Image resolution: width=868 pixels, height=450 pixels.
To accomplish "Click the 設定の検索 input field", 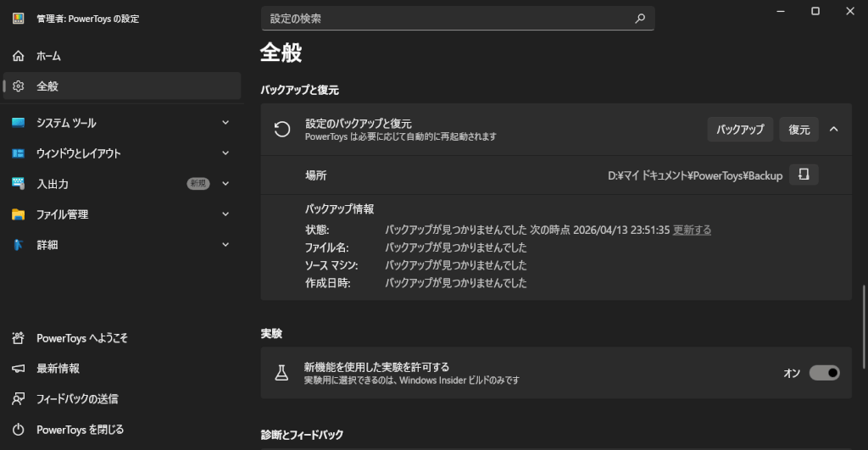I will 449,18.
